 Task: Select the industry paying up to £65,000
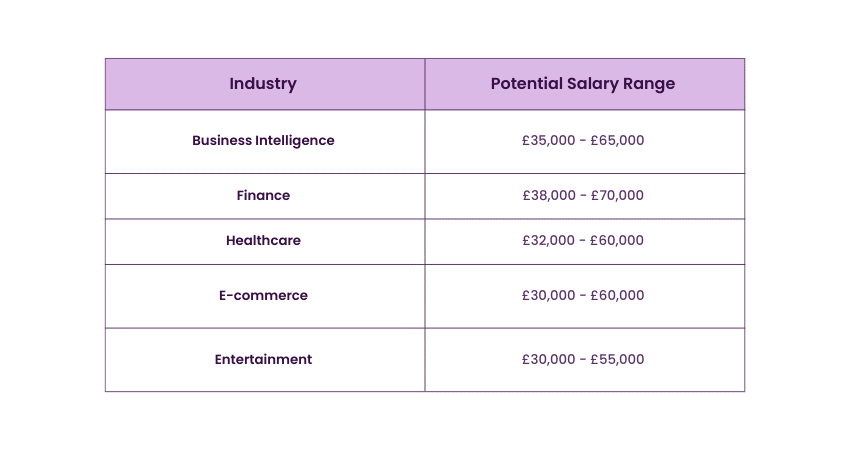(x=263, y=141)
